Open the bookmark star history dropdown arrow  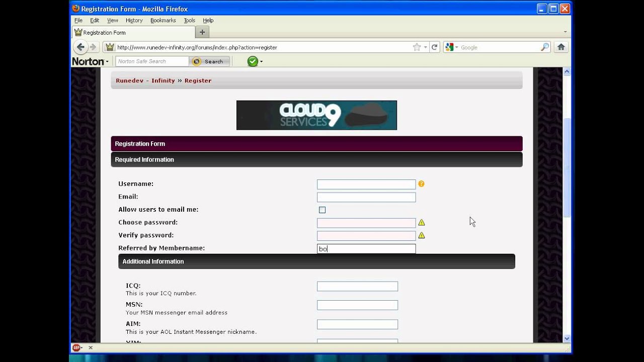pyautogui.click(x=426, y=47)
